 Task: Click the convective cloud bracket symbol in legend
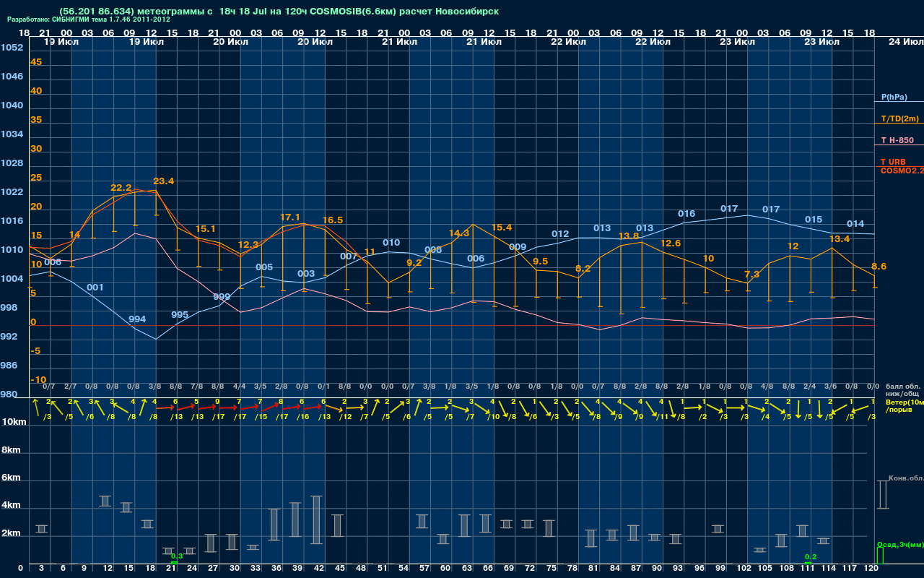coord(882,495)
